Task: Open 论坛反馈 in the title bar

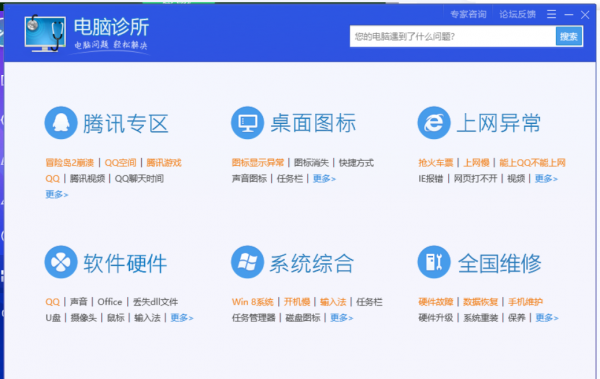Action: click(517, 14)
